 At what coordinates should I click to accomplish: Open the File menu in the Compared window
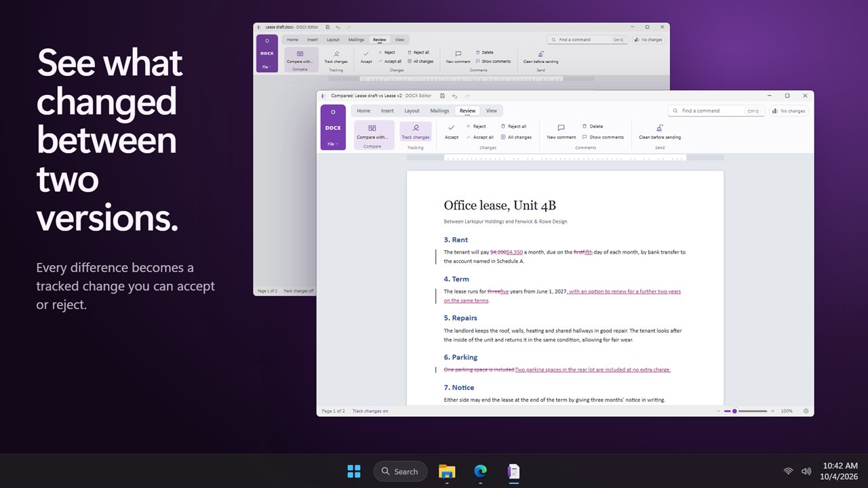(333, 144)
